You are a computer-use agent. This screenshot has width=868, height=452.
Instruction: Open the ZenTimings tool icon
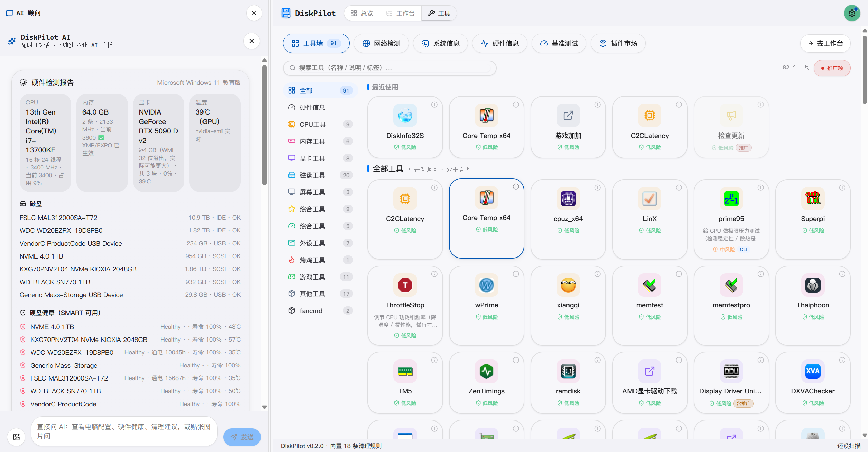coord(486,371)
